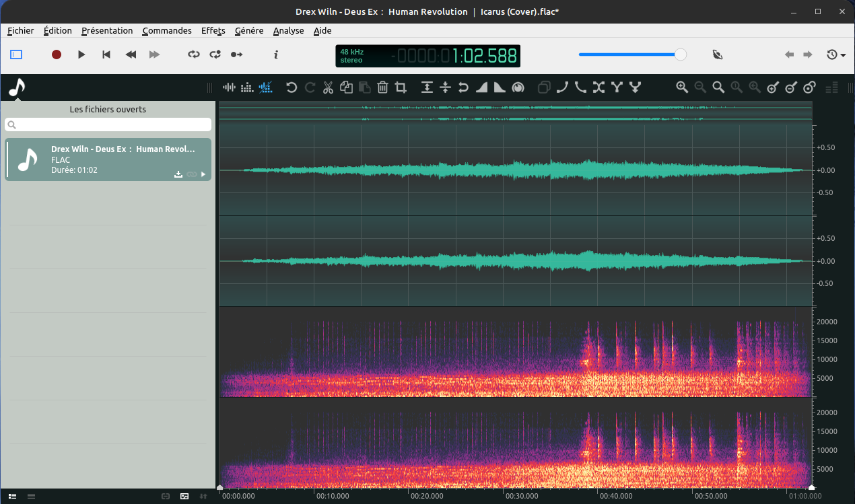
Task: Toggle loop playback mode
Action: 194,55
